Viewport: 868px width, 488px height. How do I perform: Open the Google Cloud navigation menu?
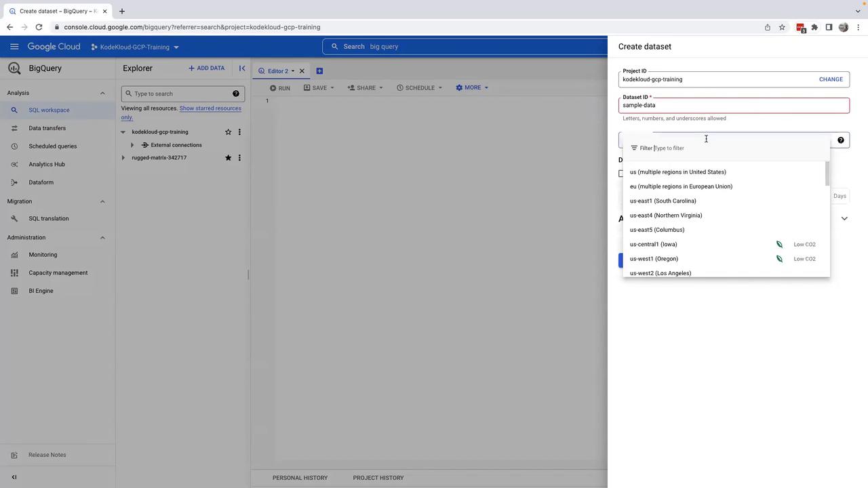(14, 47)
